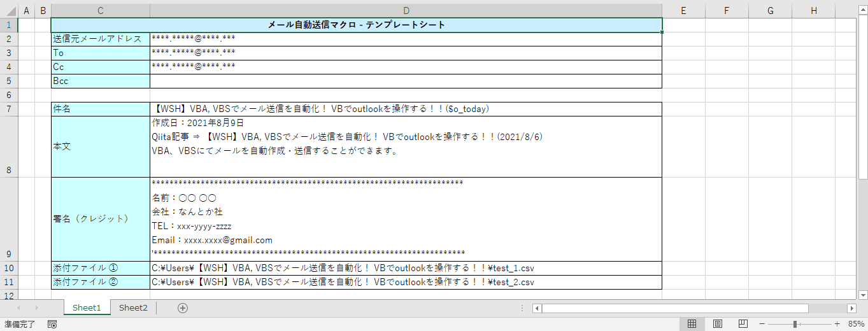The width and height of the screenshot is (868, 331).
Task: Select the 添付ファイル ① label cell
Action: 101,268
